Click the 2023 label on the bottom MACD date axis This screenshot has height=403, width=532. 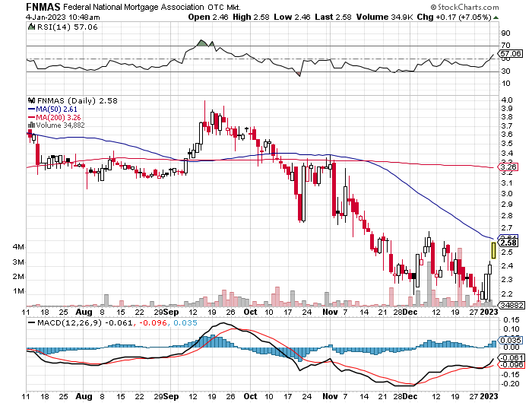click(x=489, y=396)
